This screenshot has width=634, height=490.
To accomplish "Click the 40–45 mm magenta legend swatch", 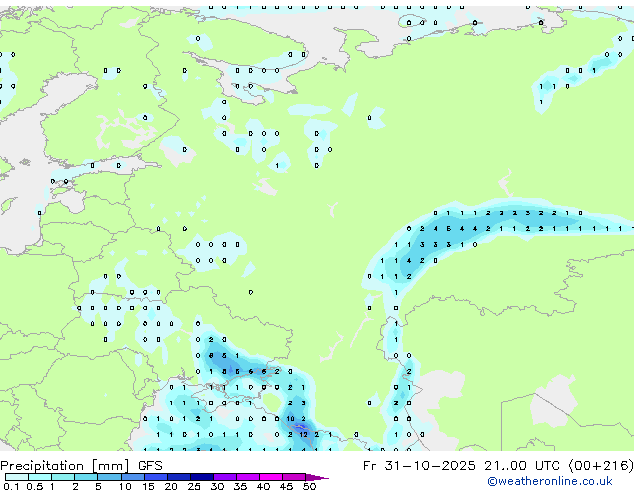I will (x=271, y=477).
